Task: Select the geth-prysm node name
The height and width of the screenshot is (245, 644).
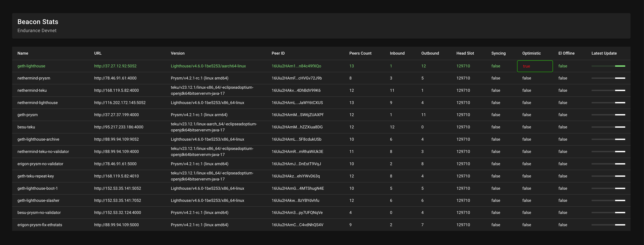Action: (28, 115)
